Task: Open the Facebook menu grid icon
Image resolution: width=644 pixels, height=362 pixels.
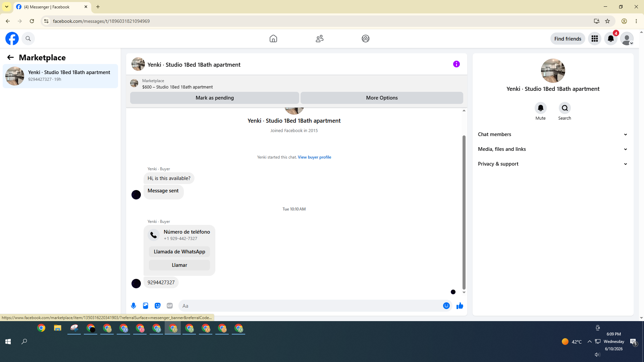Action: [x=595, y=39]
